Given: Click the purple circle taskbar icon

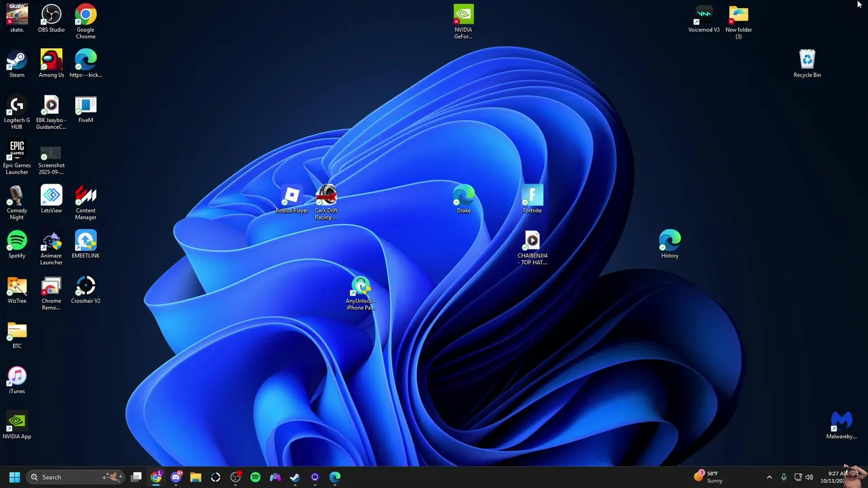Looking at the screenshot, I should [x=315, y=477].
